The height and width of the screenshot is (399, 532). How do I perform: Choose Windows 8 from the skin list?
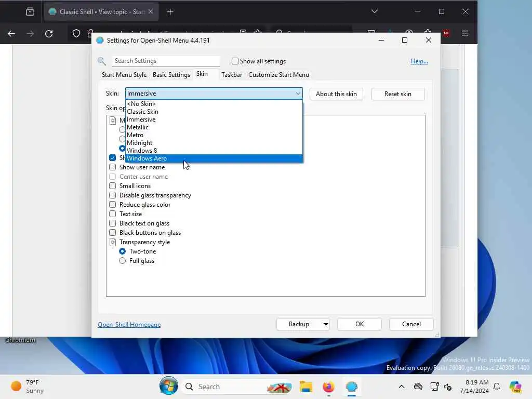pos(214,151)
